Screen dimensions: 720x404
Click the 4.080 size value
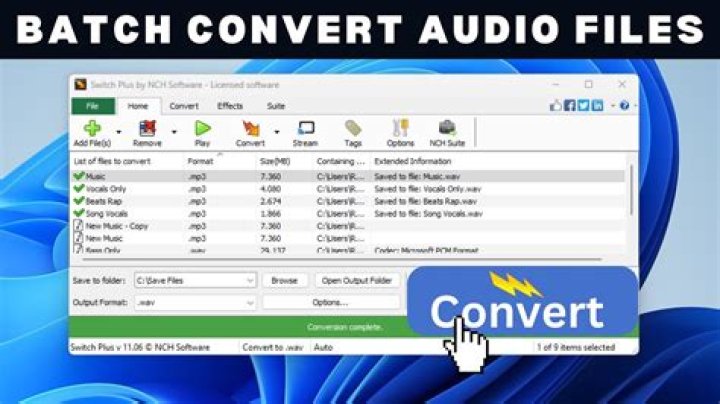[x=270, y=189]
